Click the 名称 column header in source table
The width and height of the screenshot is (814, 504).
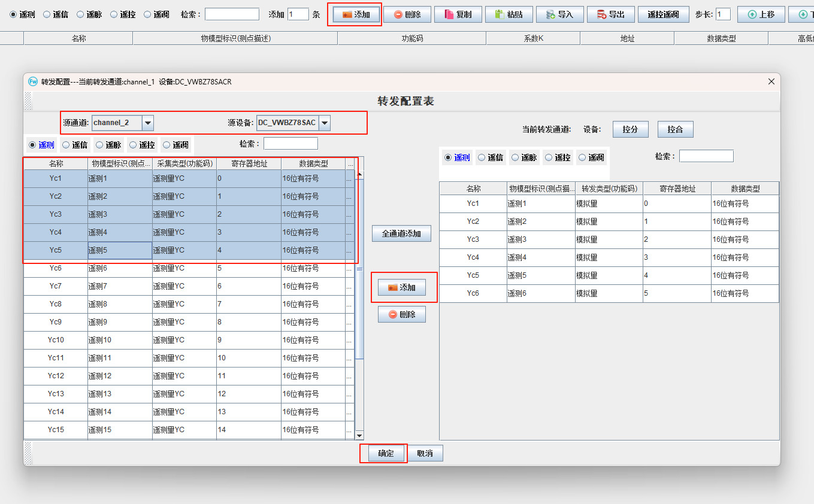click(56, 163)
